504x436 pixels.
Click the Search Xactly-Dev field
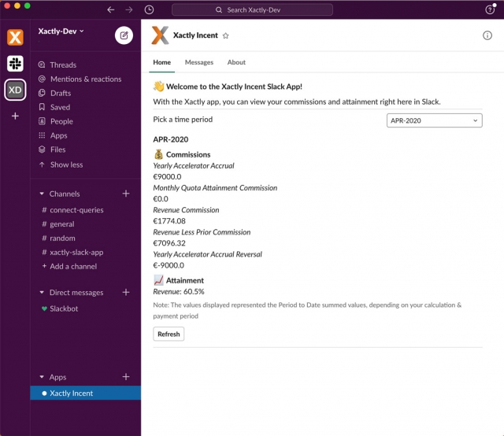point(252,10)
